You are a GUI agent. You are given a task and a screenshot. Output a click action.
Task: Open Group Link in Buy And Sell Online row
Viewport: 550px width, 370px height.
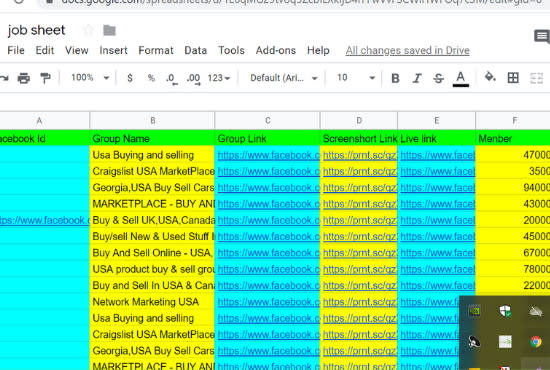tap(269, 253)
